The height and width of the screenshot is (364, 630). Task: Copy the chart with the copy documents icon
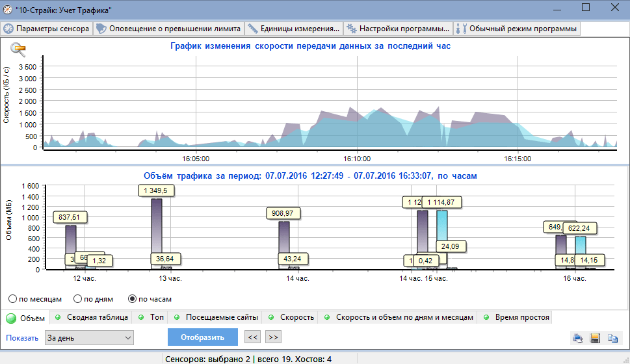coord(612,338)
